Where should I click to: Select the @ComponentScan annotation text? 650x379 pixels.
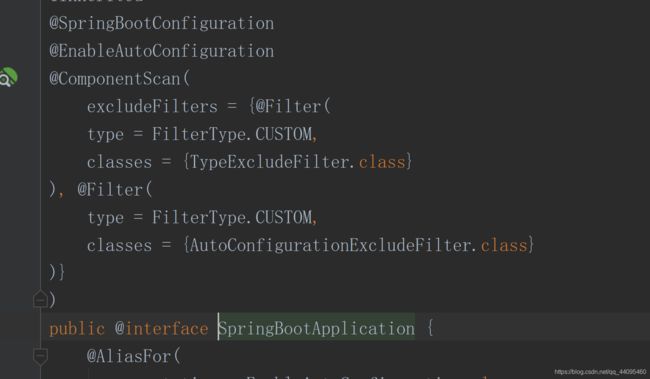pos(115,79)
